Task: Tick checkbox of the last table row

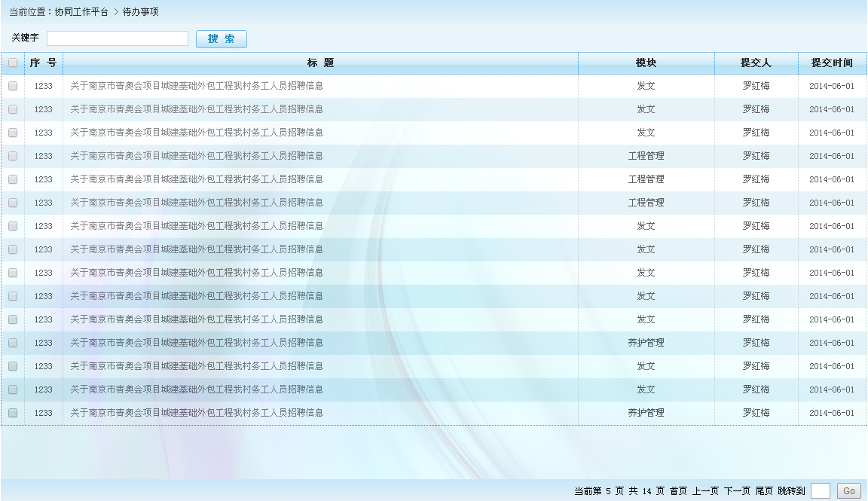Action: coord(13,413)
